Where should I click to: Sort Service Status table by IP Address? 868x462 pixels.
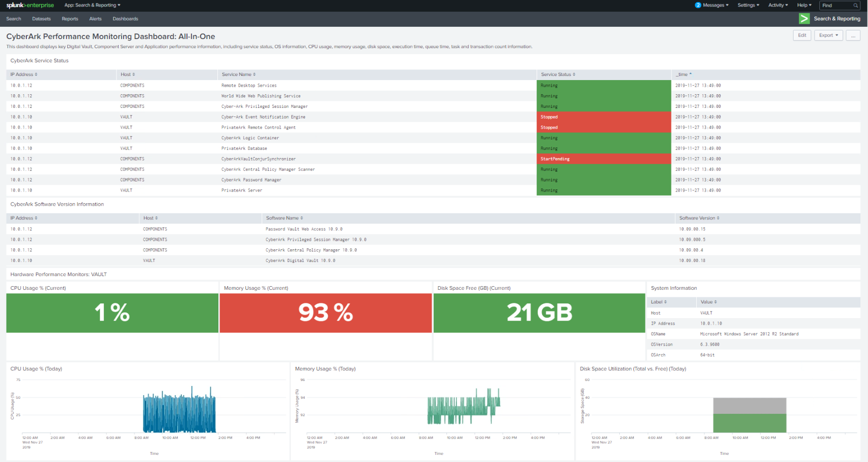point(24,74)
